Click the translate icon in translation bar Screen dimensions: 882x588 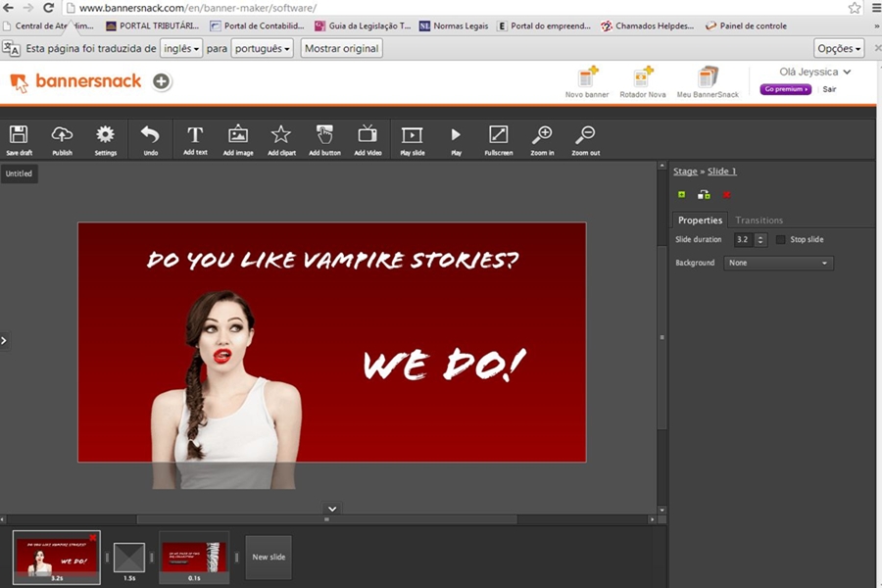tap(11, 48)
